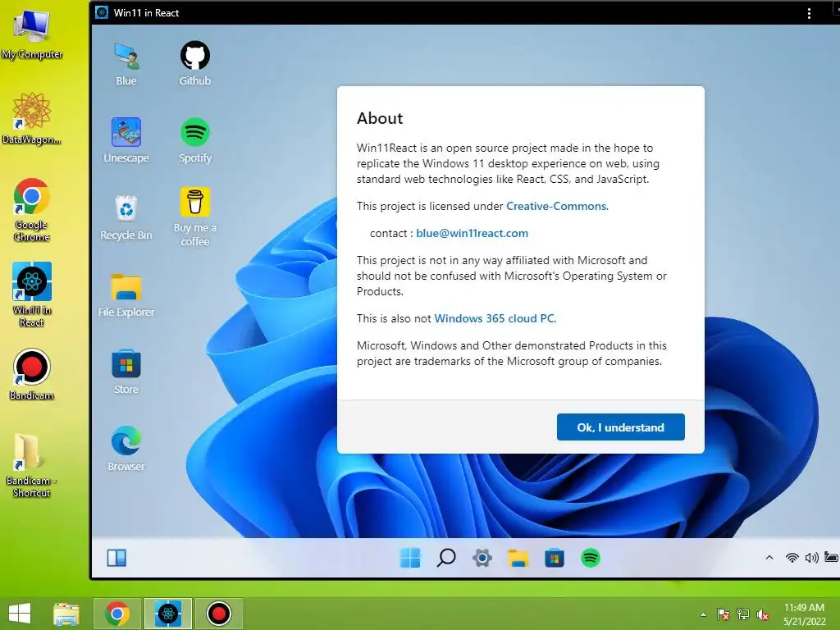Select My Computer on the host desktop
This screenshot has width=840, height=630.
32,34
